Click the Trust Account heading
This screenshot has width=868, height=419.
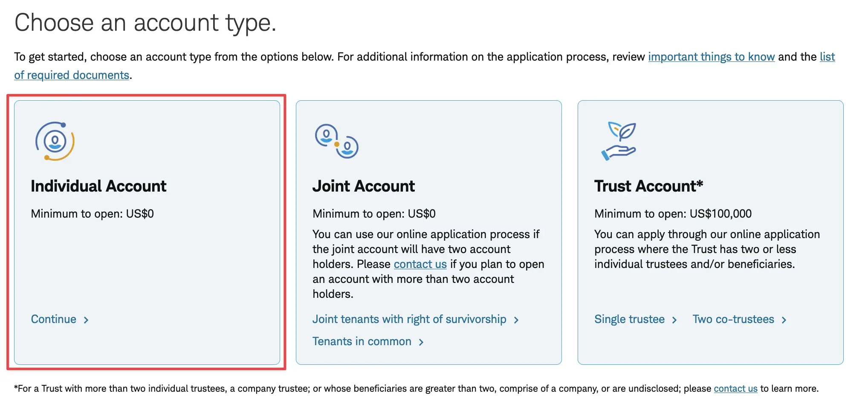click(648, 186)
